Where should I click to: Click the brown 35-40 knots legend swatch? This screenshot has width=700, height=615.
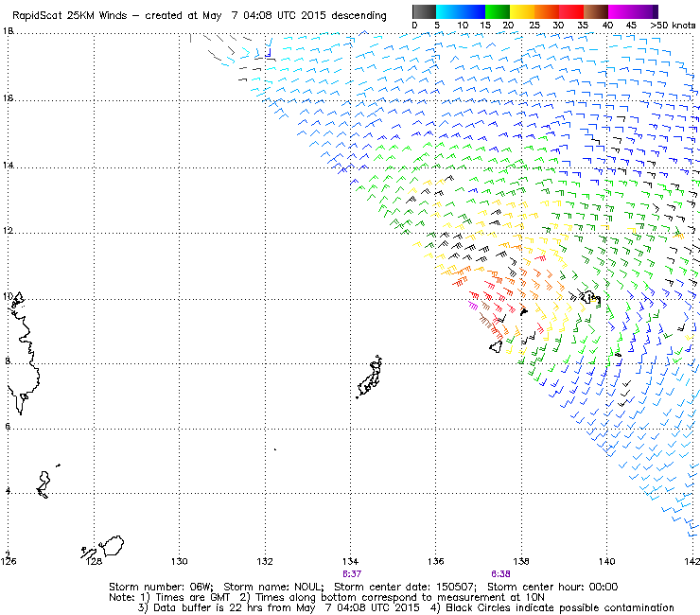click(x=596, y=11)
